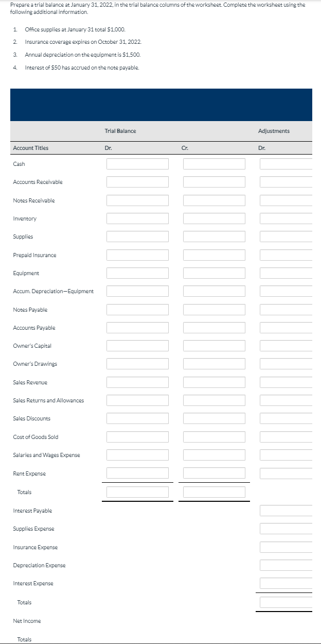The height and width of the screenshot is (644, 321).
Task: Select the Prepaid Insurance Cr. input
Action: pos(214,255)
